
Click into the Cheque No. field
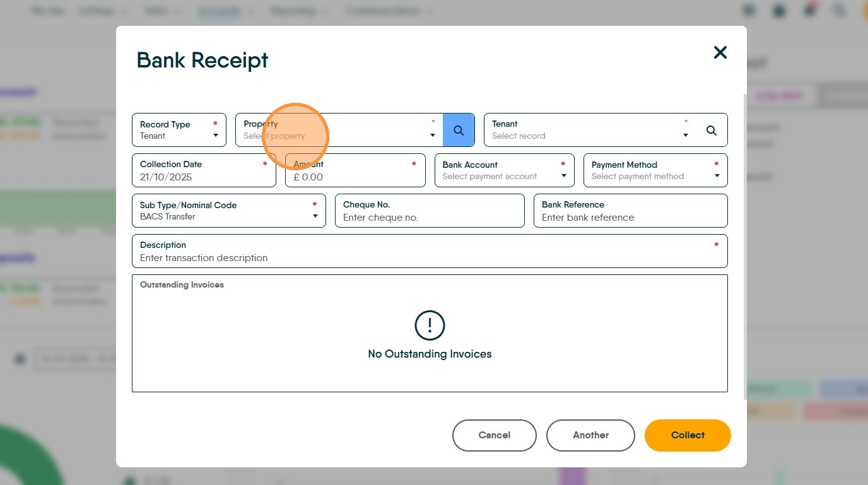[430, 211]
